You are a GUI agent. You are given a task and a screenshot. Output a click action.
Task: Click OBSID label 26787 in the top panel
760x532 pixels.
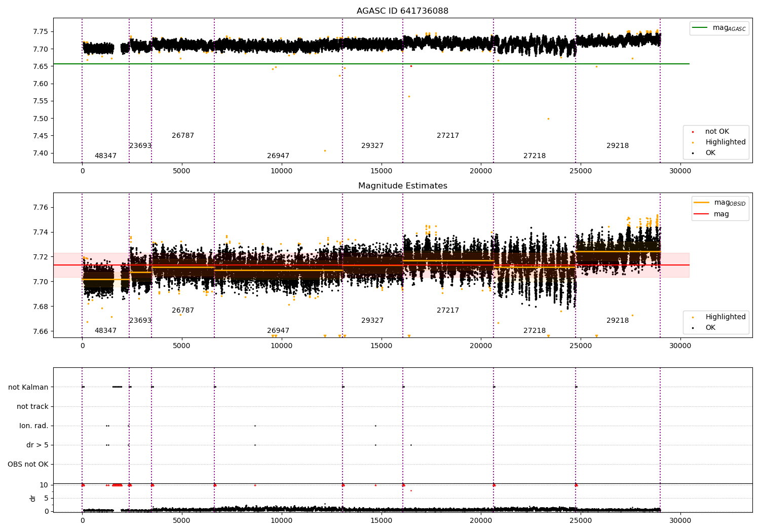coord(183,136)
